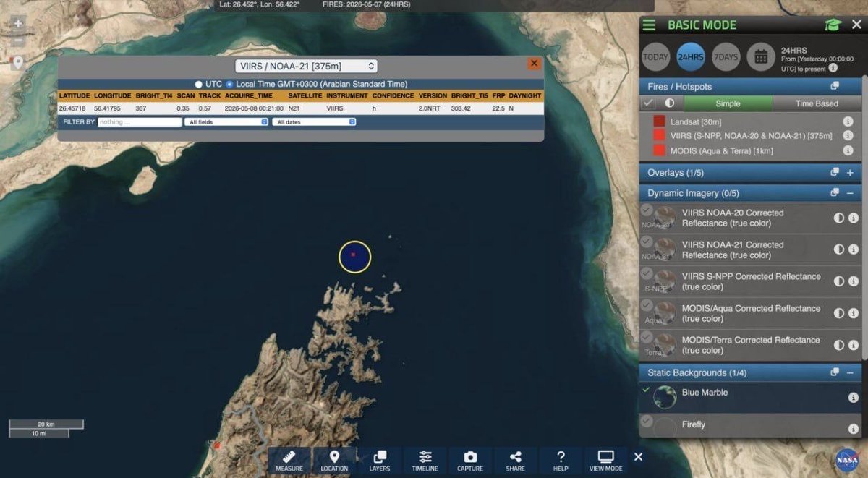Pop out the Static Backgrounds panel
Viewport: 868px width, 478px height.
835,372
